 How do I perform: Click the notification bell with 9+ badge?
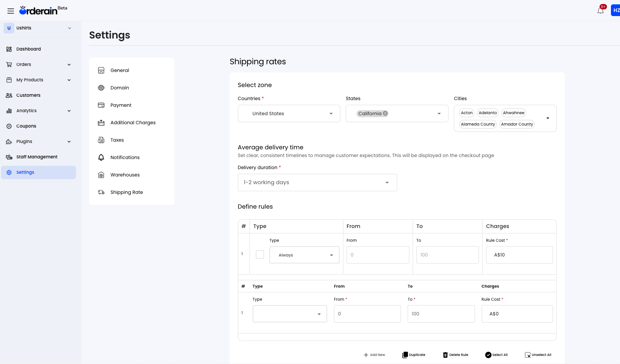click(x=600, y=10)
